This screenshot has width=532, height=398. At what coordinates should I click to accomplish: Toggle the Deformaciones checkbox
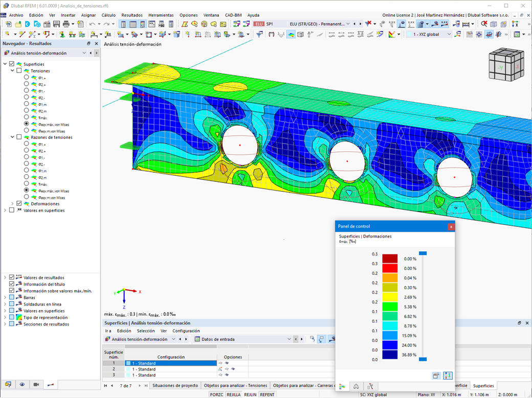19,203
